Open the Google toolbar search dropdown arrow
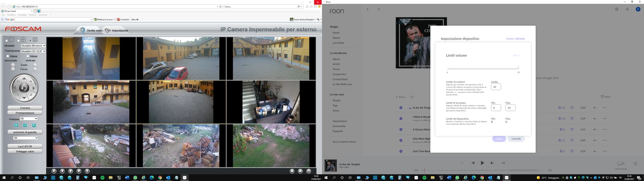The height and width of the screenshot is (181, 644). coord(91,19)
